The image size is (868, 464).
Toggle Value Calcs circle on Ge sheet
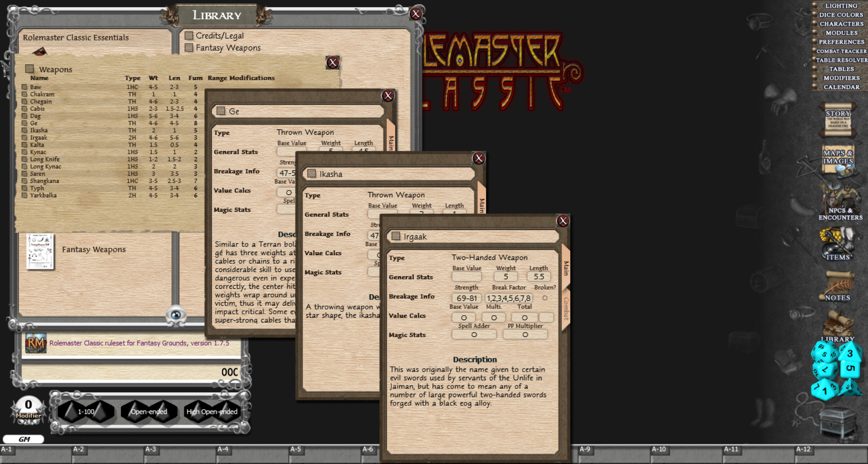tap(288, 193)
